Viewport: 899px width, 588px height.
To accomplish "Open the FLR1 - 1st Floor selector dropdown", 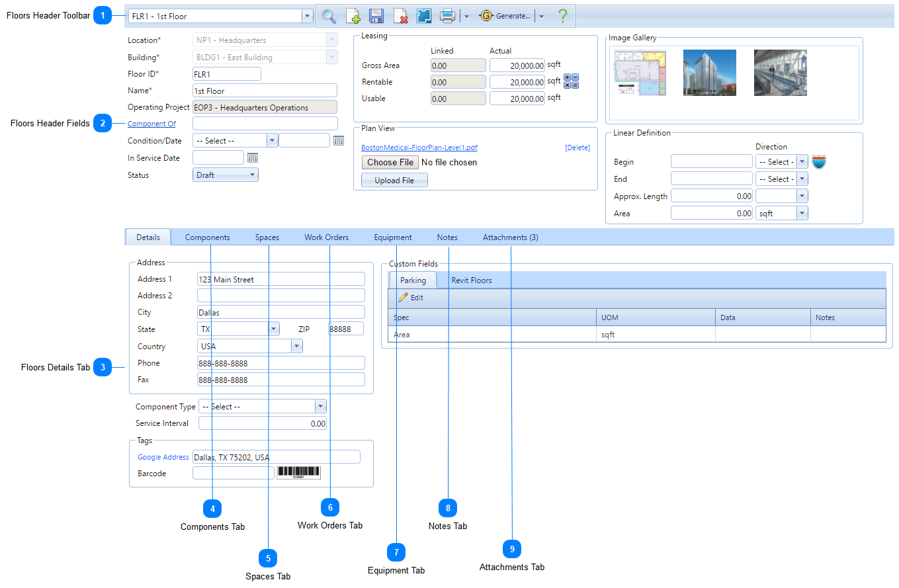I will [x=307, y=16].
